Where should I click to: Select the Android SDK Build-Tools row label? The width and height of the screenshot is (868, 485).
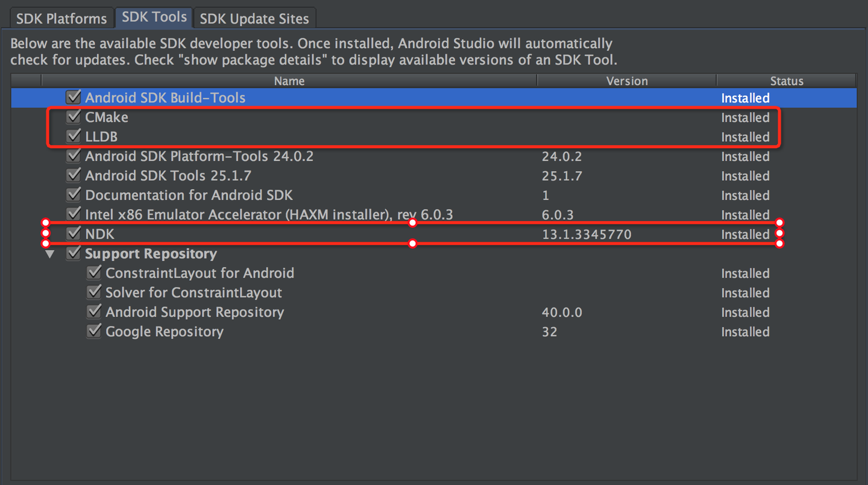165,98
